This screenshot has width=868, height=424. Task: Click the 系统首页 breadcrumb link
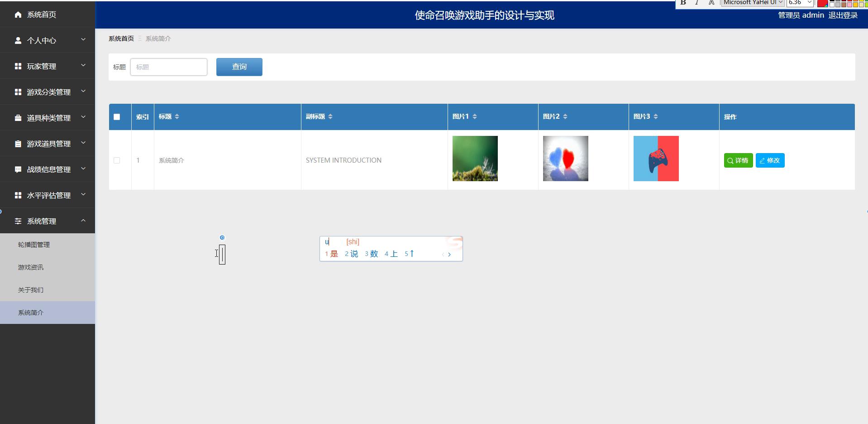coord(121,39)
